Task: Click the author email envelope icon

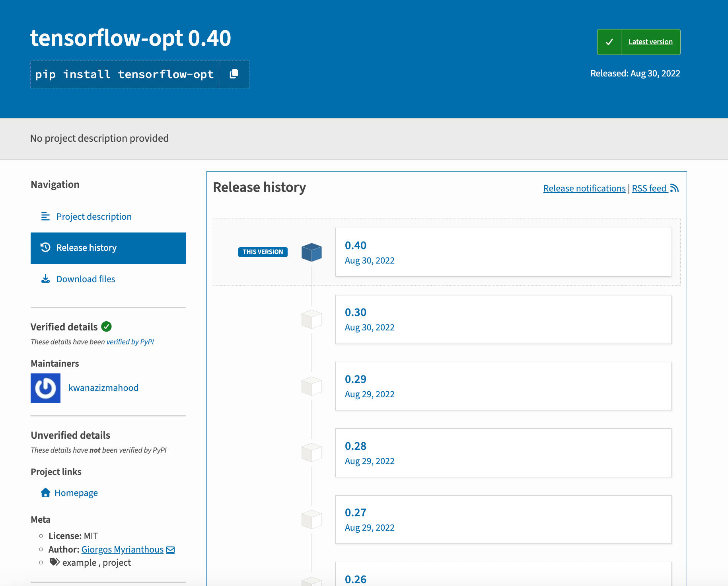Action: 171,550
